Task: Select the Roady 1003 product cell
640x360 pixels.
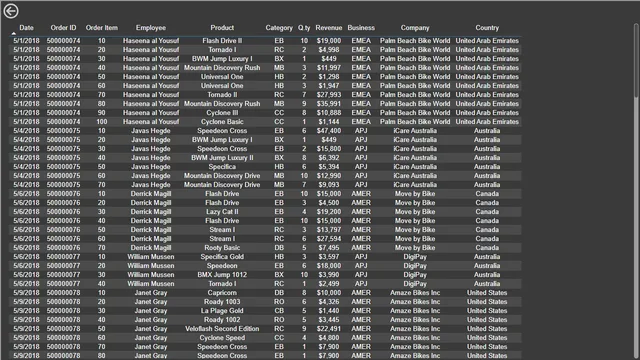Action: [x=222, y=302]
